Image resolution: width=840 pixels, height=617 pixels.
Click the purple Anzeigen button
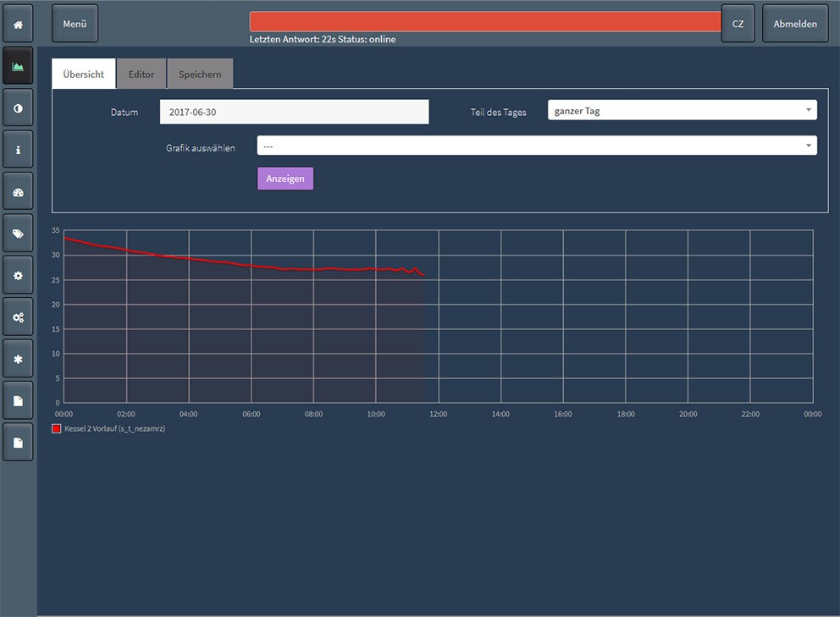pyautogui.click(x=285, y=179)
